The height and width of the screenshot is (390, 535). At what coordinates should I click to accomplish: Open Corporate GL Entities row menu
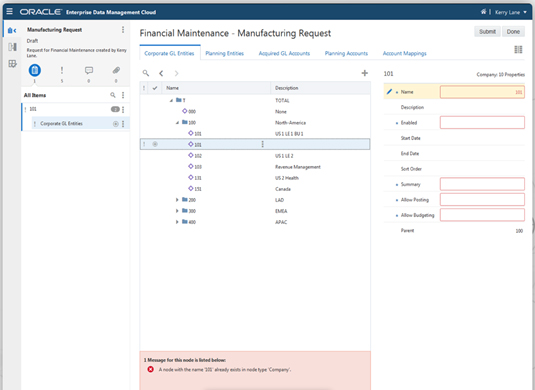click(x=123, y=124)
